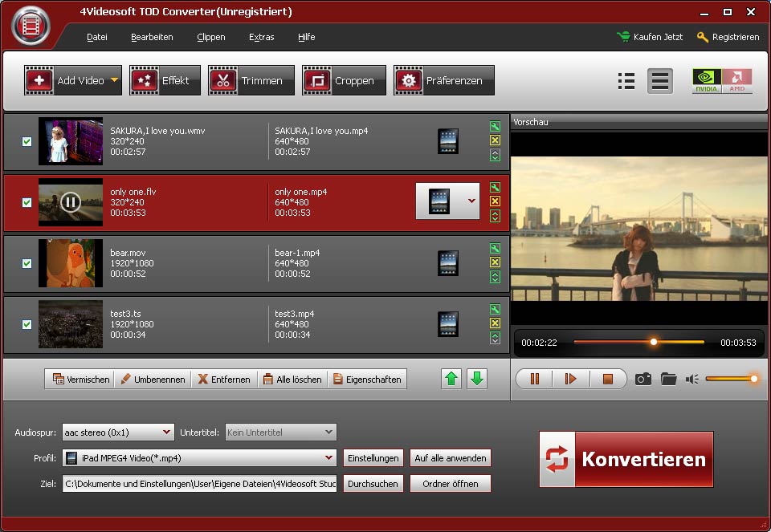Open the snapshot folder icon
Screen dimensions: 771x532
click(x=668, y=379)
